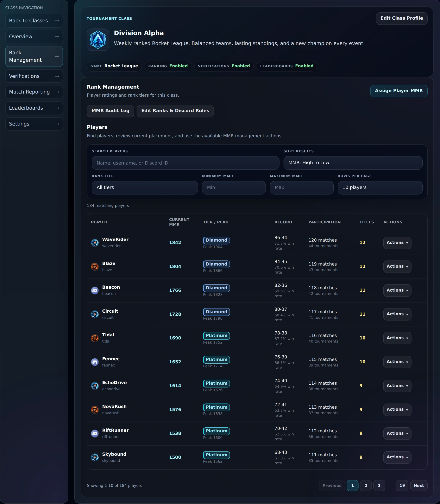The image size is (440, 504).
Task: Open Verifications in sidebar
Action: point(34,76)
